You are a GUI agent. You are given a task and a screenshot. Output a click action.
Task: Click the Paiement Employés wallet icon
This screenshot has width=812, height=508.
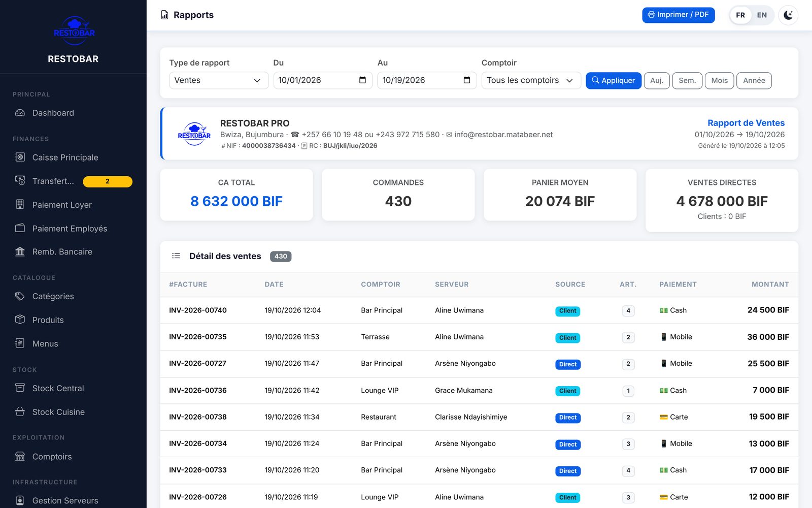click(20, 228)
